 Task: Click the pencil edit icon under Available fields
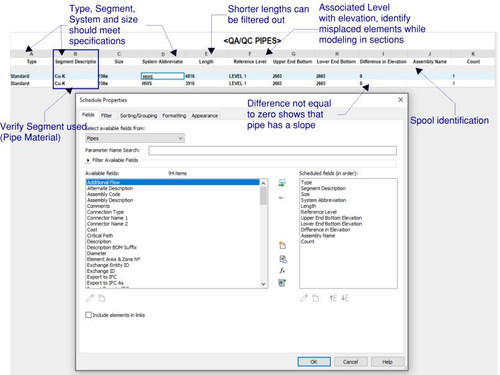tap(90, 298)
